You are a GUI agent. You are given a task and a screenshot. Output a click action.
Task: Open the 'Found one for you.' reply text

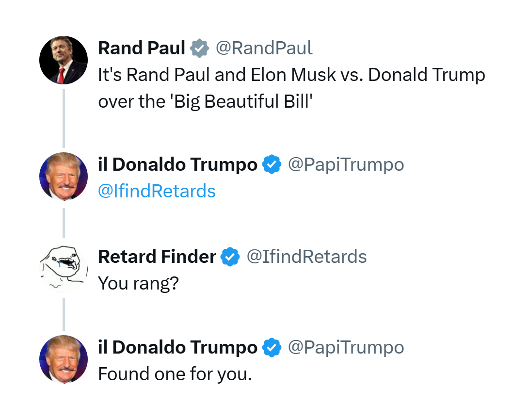click(x=175, y=374)
